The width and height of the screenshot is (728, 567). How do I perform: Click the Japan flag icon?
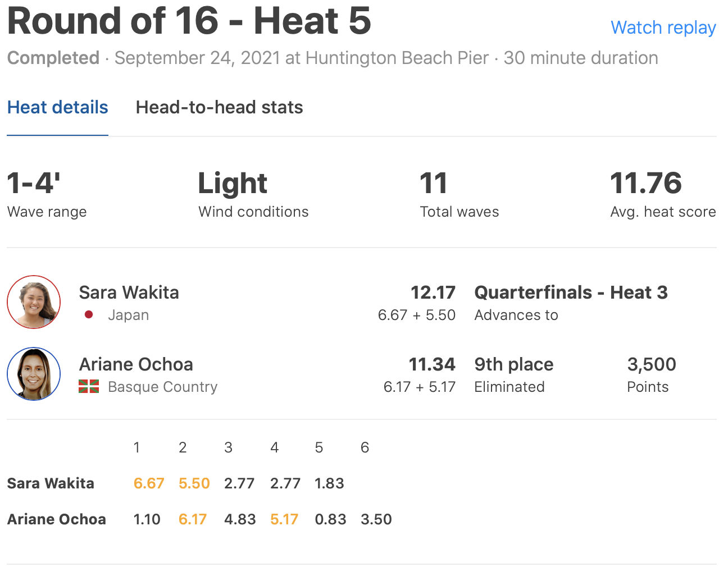point(89,315)
